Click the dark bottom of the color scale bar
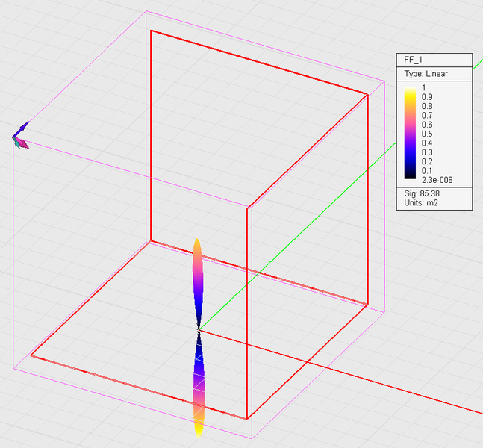Screen dimensions: 483x448 click(410, 177)
